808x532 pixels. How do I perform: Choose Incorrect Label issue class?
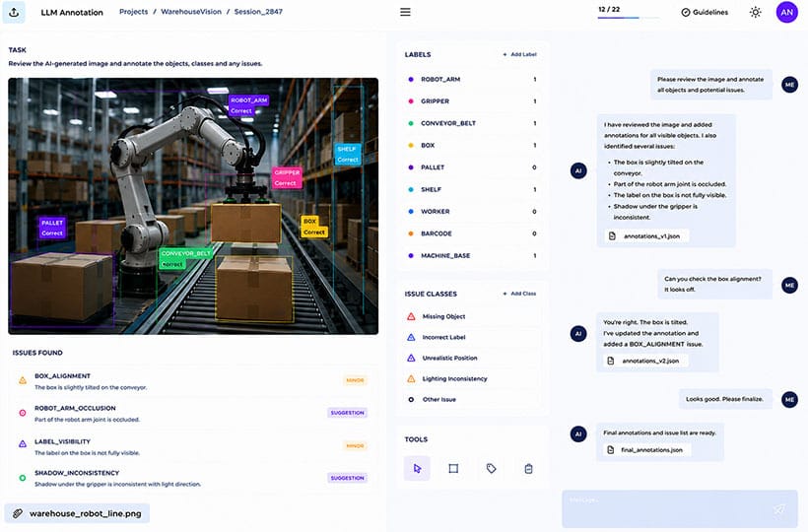tap(473, 337)
